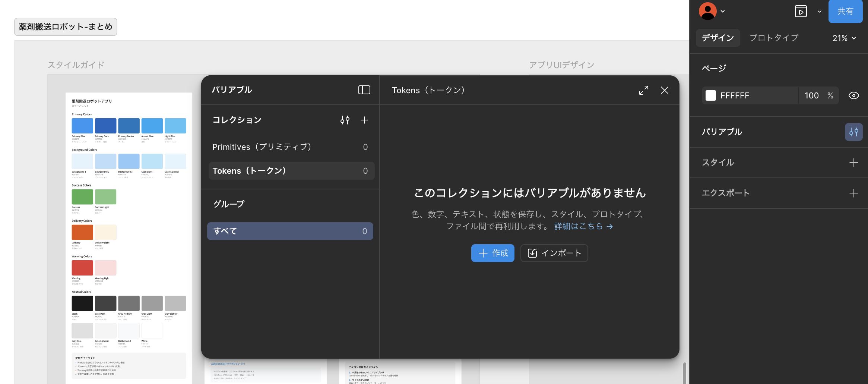
Task: Add an export setting with plus
Action: pyautogui.click(x=853, y=193)
